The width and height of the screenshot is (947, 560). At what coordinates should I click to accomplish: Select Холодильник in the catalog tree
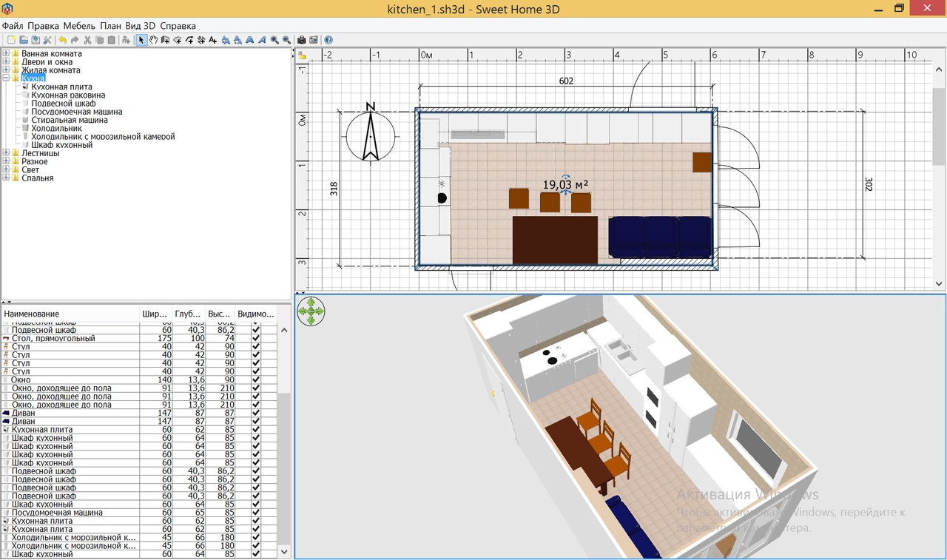56,129
